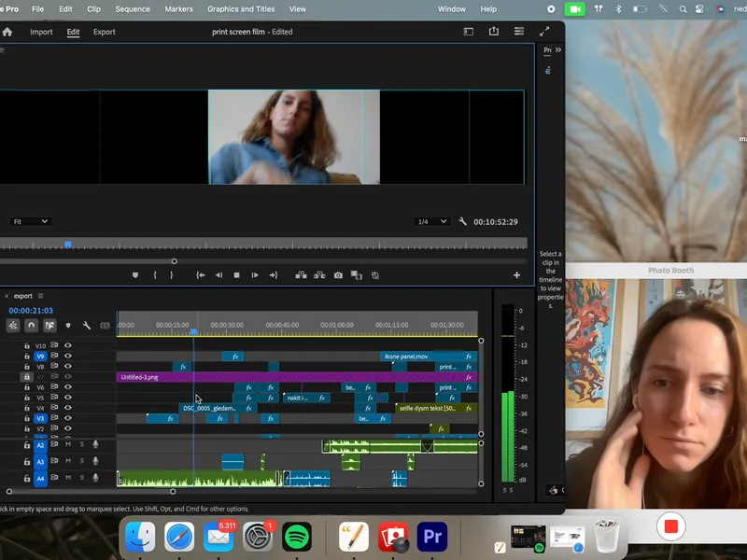This screenshot has height=560, width=747.
Task: Open the 1/4 playback resolution dropdown
Action: 431,221
